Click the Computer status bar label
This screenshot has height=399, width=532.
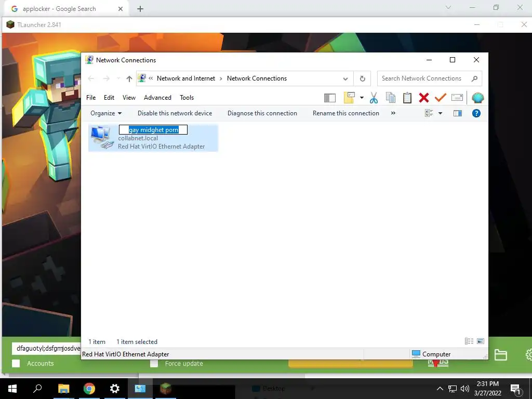click(x=436, y=354)
